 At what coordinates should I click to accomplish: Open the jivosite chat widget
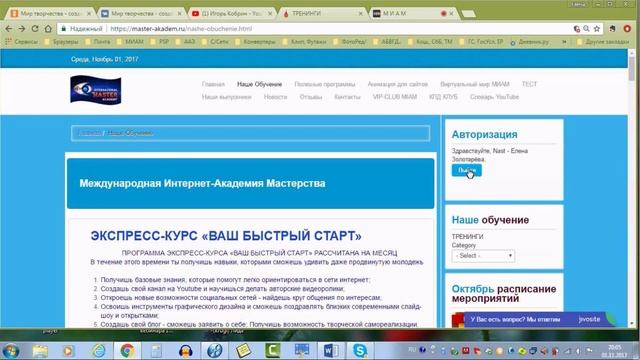pyautogui.click(x=540, y=319)
